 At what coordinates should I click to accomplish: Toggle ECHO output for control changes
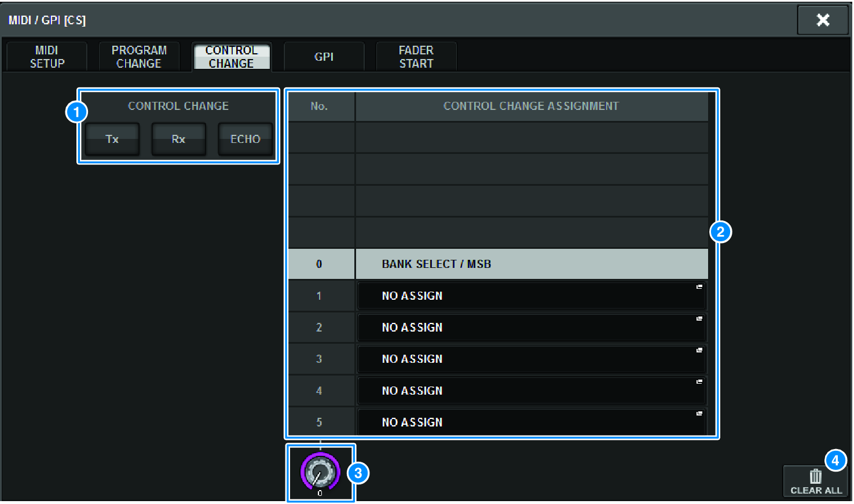coord(245,139)
